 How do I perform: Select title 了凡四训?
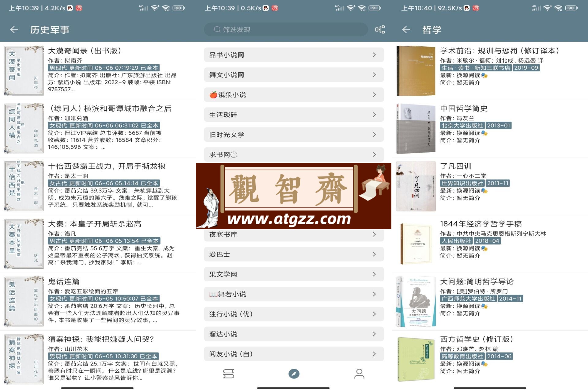point(456,166)
